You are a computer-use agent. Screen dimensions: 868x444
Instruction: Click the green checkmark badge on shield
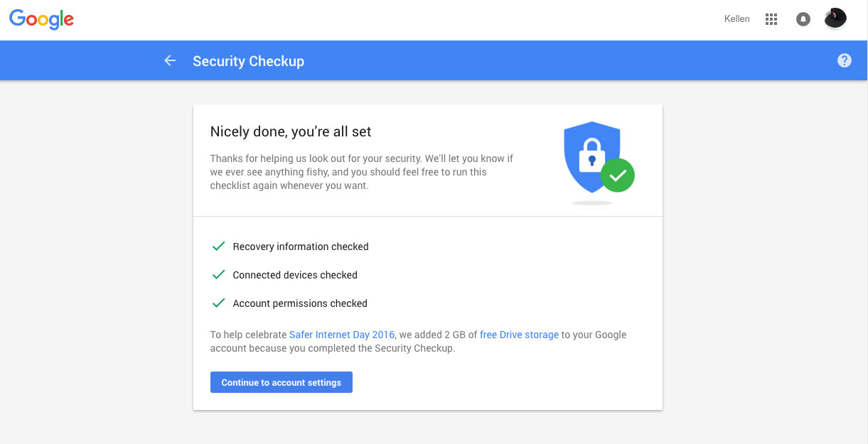pos(617,175)
